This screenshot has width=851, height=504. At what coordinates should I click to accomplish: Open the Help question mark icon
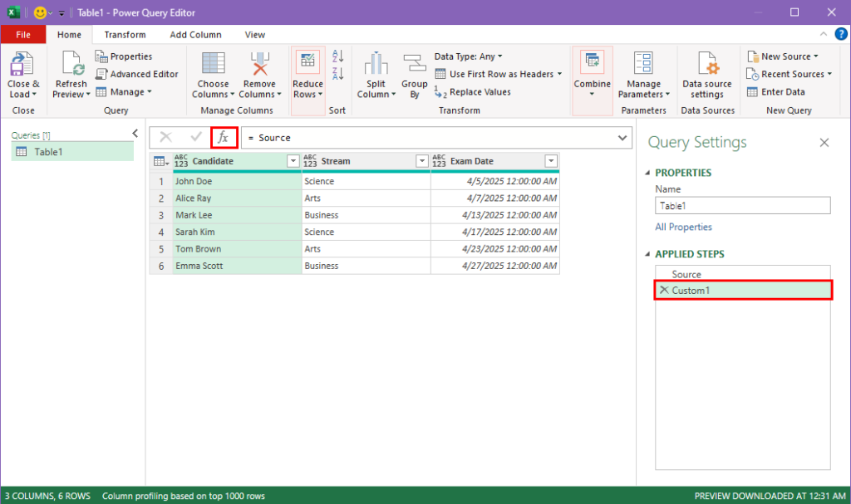pos(841,34)
